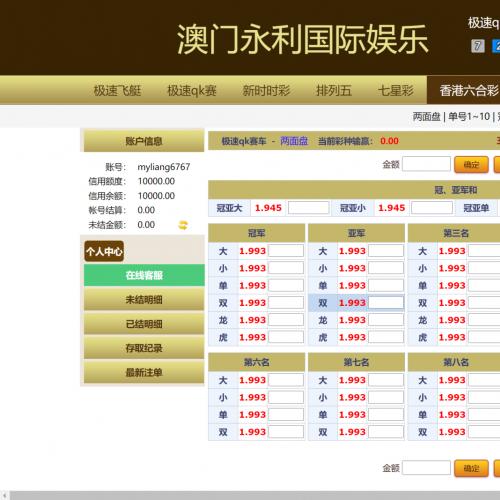Click top 确定 confirm button
This screenshot has width=500, height=500.
(x=471, y=164)
